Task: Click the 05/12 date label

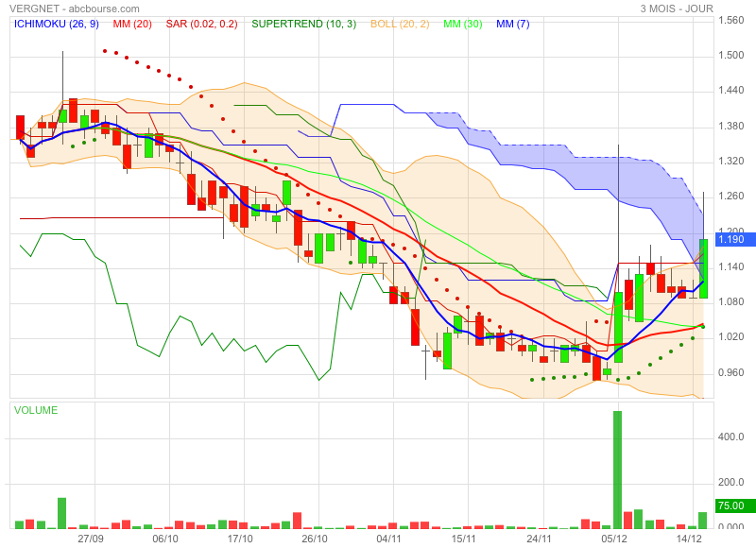Action: click(613, 539)
